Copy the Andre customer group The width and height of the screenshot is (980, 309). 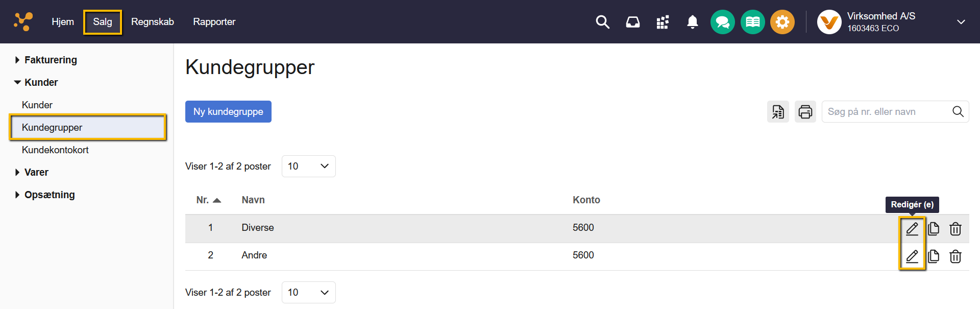[x=934, y=256]
